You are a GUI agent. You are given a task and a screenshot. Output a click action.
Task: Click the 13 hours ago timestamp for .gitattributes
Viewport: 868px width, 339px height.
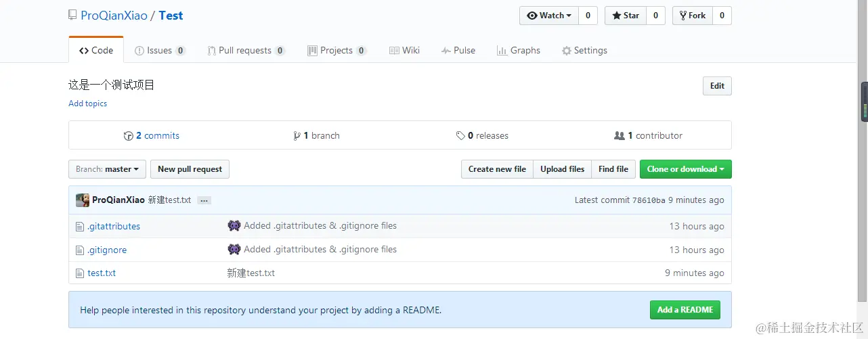(697, 227)
